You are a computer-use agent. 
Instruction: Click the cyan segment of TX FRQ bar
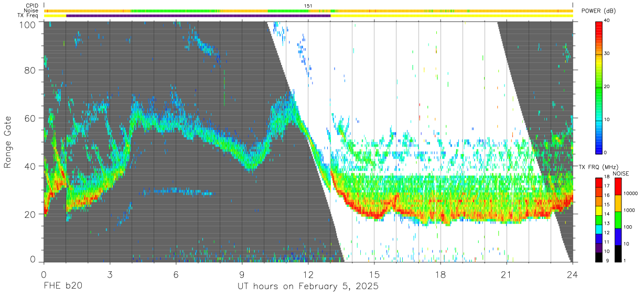[599, 229]
